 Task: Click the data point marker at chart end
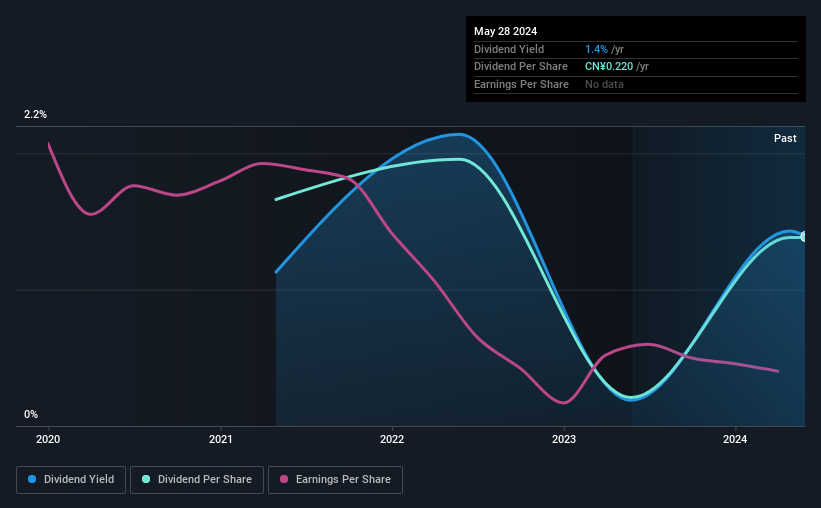tap(804, 237)
